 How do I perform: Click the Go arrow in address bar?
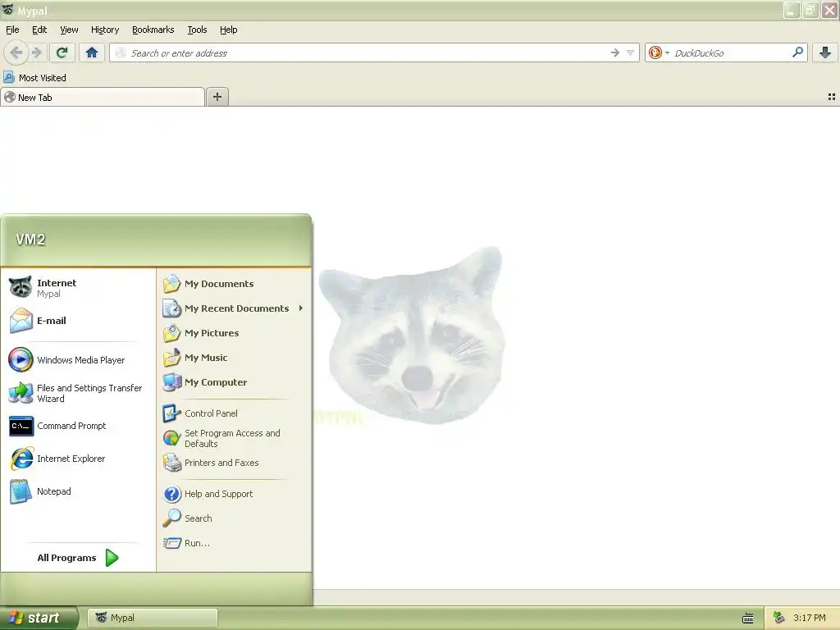[615, 52]
